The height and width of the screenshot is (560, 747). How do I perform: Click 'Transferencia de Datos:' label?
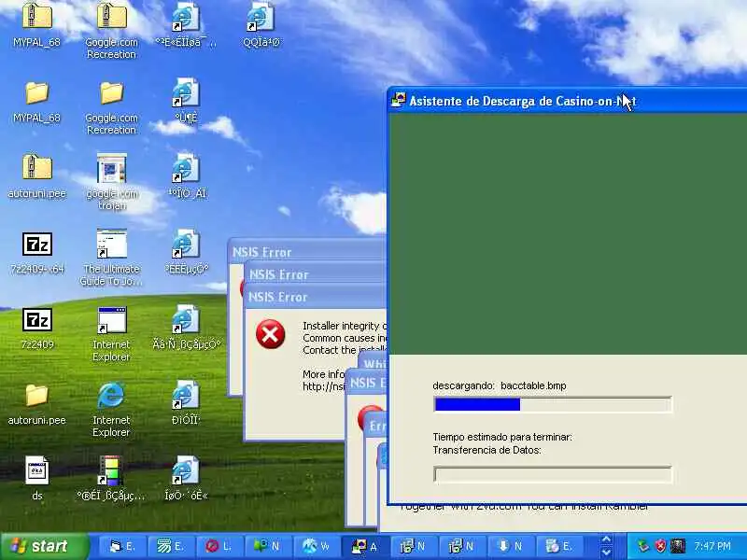[x=486, y=450]
